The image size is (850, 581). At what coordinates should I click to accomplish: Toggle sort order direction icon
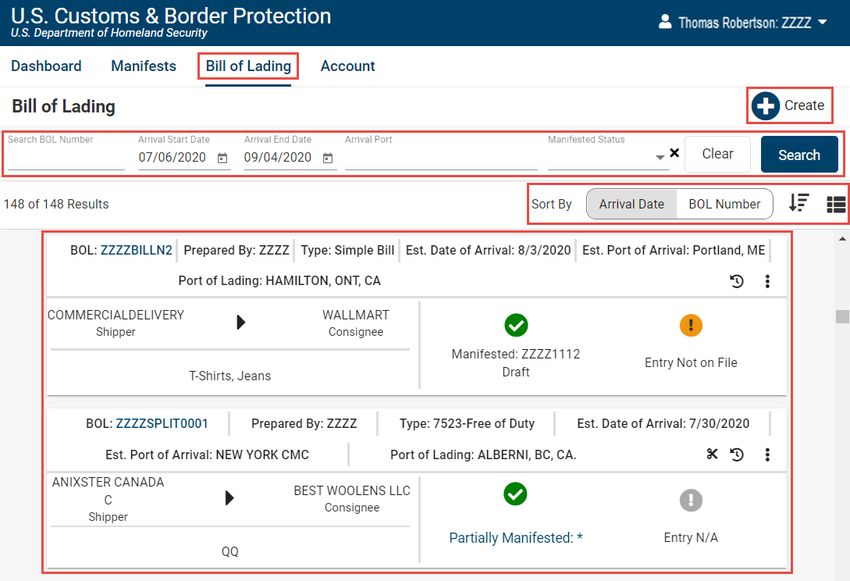point(798,203)
